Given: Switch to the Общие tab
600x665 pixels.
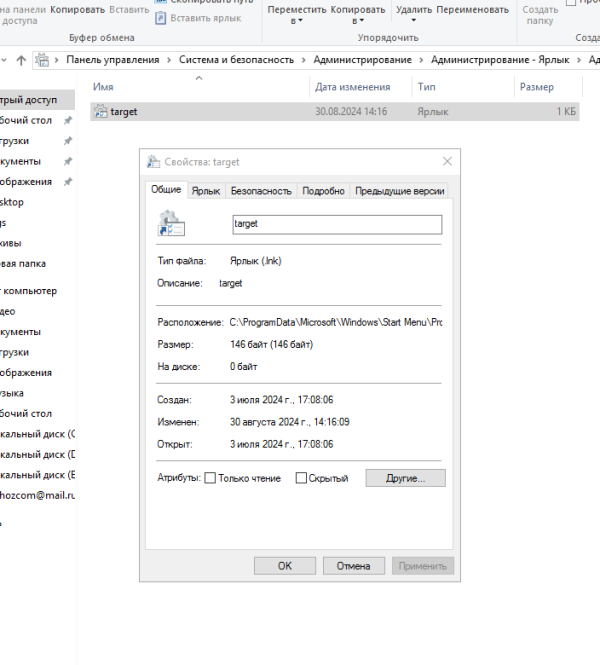Looking at the screenshot, I should [166, 190].
